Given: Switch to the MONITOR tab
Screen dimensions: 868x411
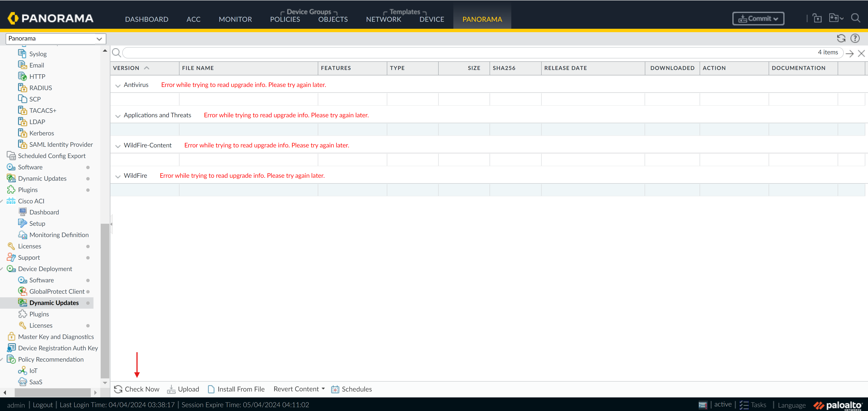Looking at the screenshot, I should (x=235, y=19).
